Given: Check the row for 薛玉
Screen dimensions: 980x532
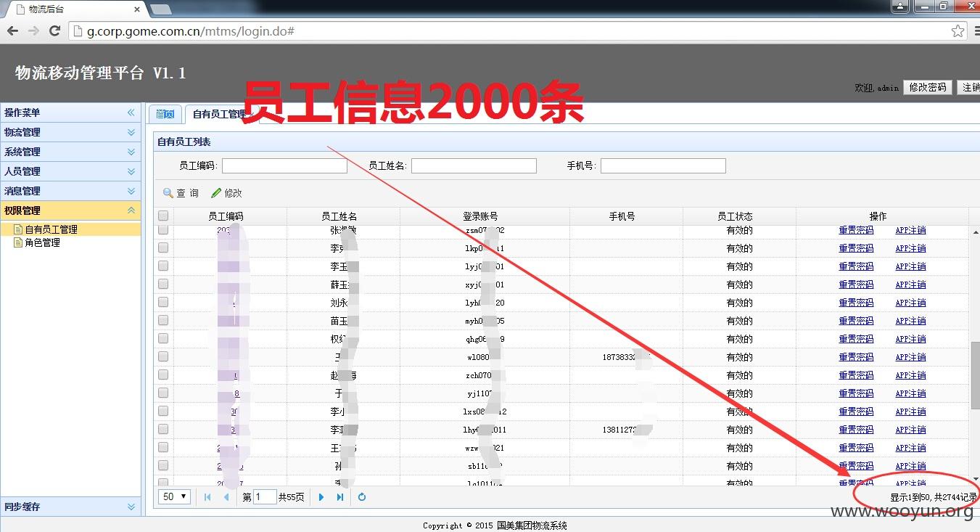Looking at the screenshot, I should click(163, 284).
